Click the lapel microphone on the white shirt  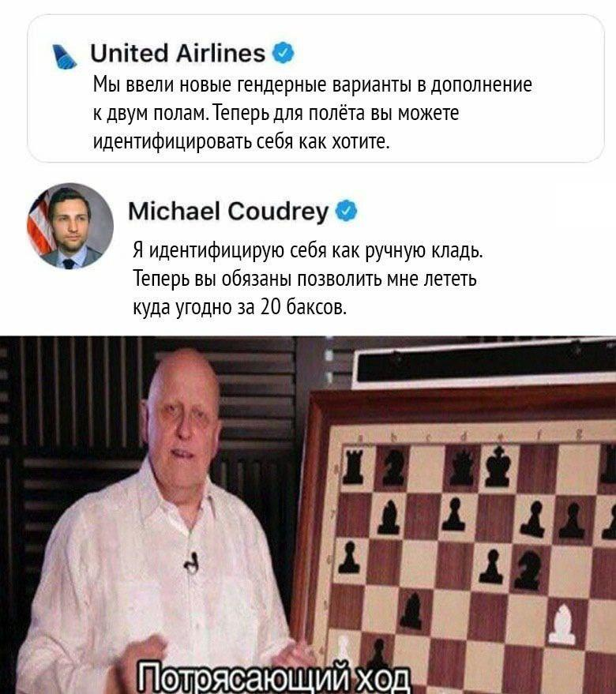(x=191, y=564)
